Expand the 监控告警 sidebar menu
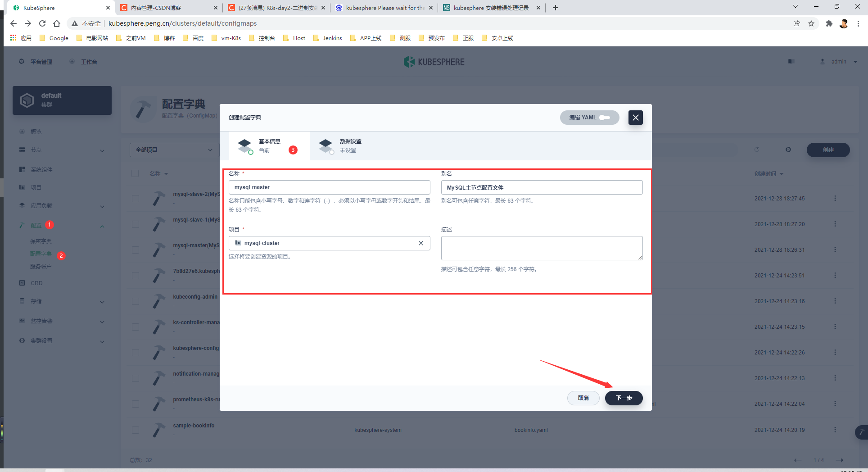This screenshot has width=868, height=472. 62,321
